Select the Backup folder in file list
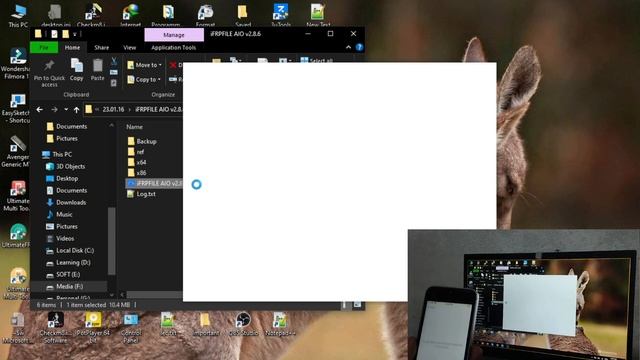Screen dimensions: 640x360 (x=142, y=141)
